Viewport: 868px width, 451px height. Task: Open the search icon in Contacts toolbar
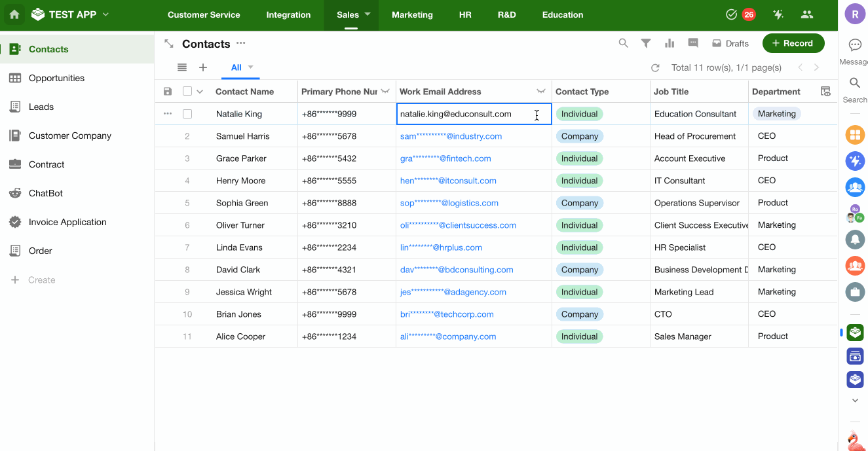coord(624,43)
